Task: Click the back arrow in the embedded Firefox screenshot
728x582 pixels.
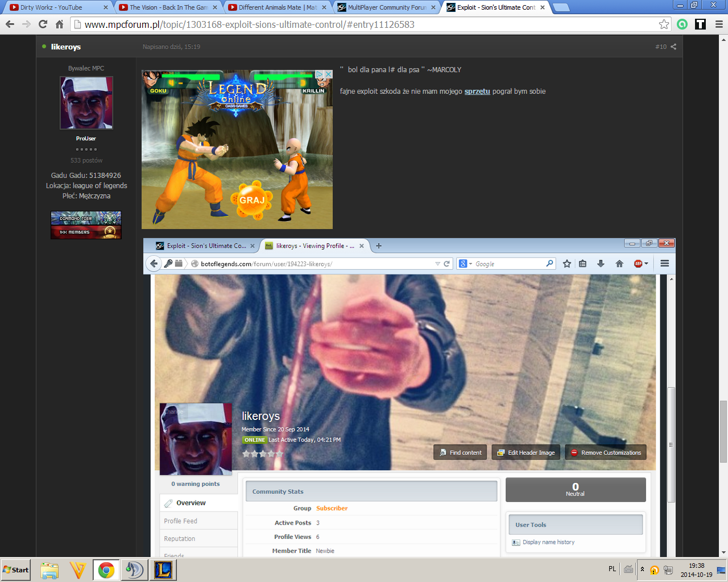Action: 154,263
